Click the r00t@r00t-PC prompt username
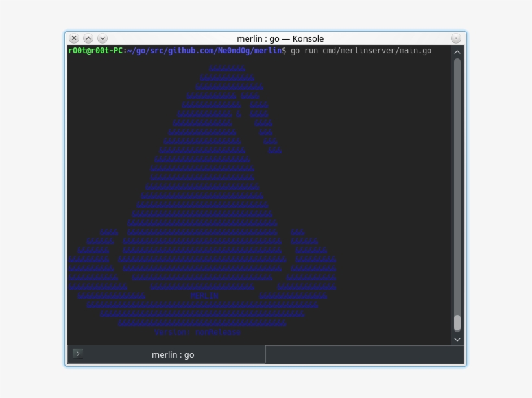Viewport: 532px width, 398px height. [x=95, y=51]
